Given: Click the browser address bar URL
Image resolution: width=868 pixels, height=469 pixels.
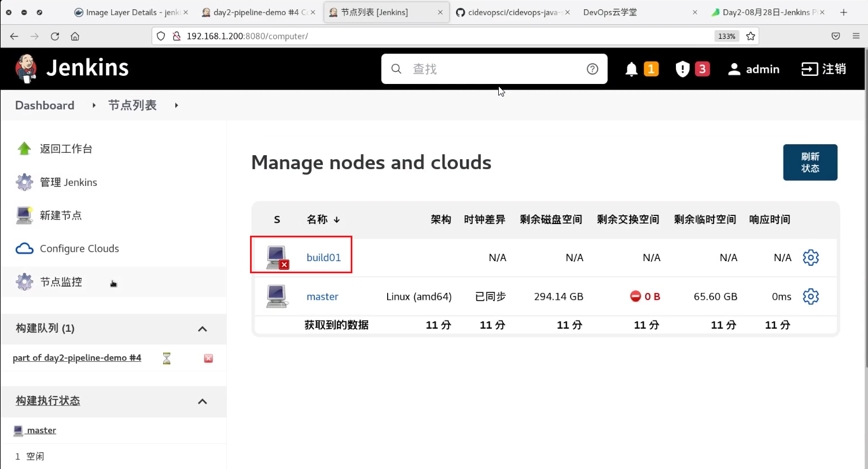Looking at the screenshot, I should 247,36.
